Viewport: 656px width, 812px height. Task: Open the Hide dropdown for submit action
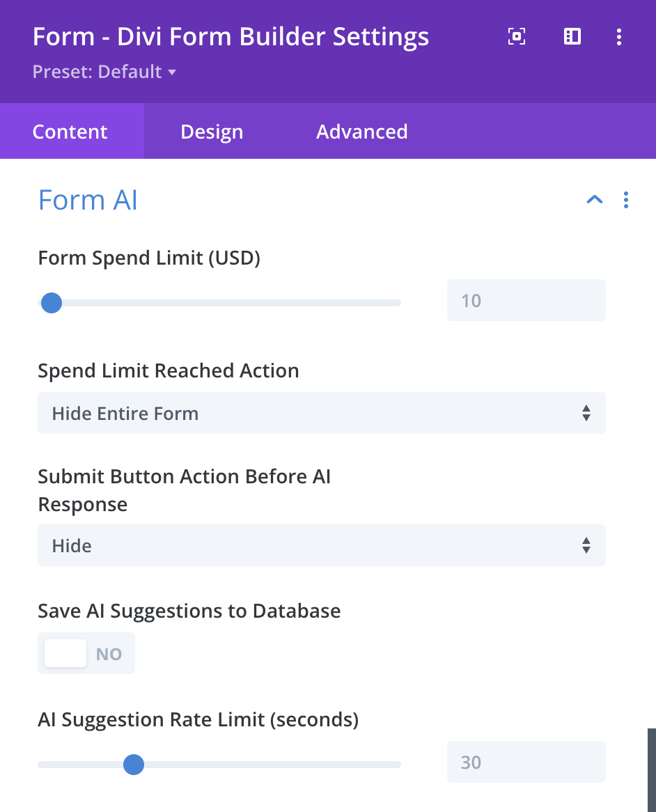tap(321, 545)
